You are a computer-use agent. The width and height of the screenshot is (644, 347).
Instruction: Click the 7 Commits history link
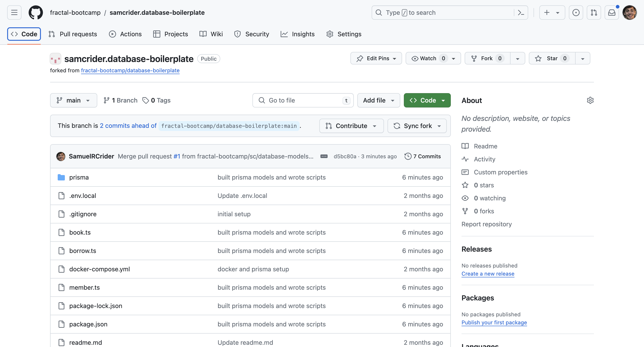click(422, 156)
